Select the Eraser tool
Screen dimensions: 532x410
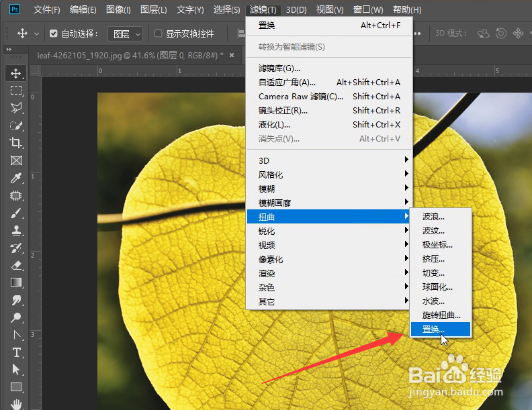(15, 265)
